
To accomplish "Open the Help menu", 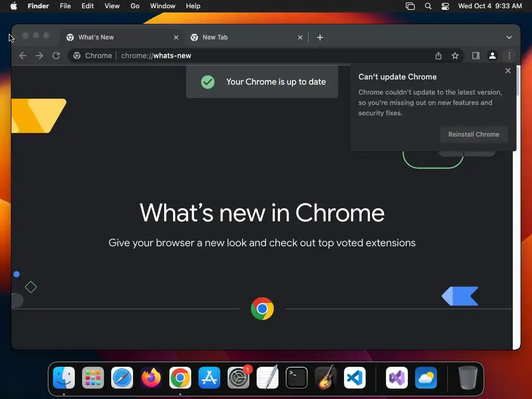I will click(x=193, y=6).
